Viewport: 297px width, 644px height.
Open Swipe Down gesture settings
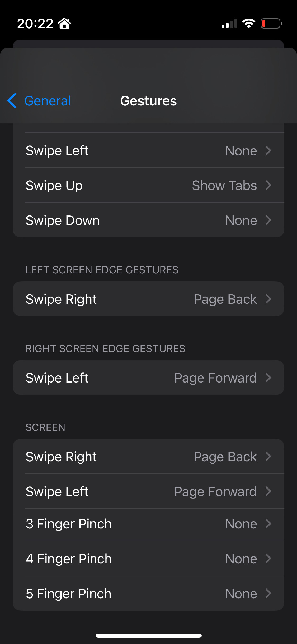[148, 220]
